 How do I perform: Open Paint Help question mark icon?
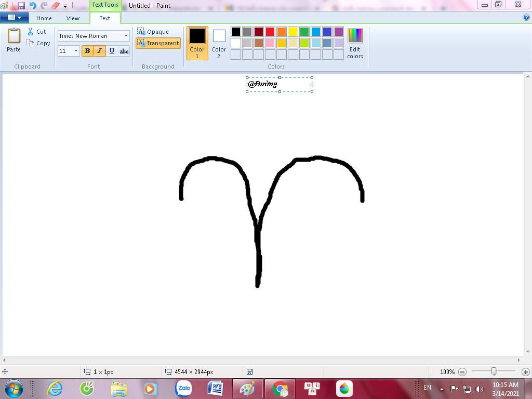526,17
